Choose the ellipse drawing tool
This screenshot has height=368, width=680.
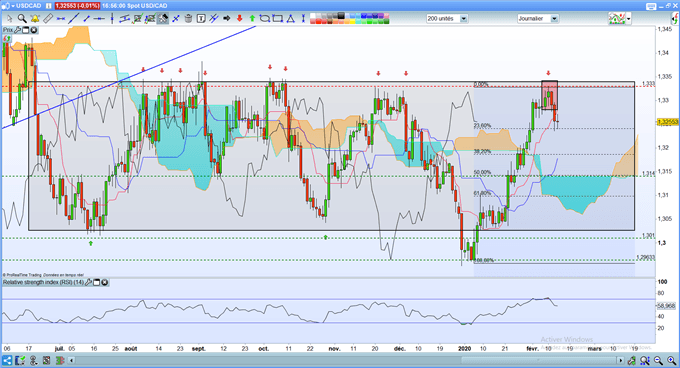tap(265, 19)
